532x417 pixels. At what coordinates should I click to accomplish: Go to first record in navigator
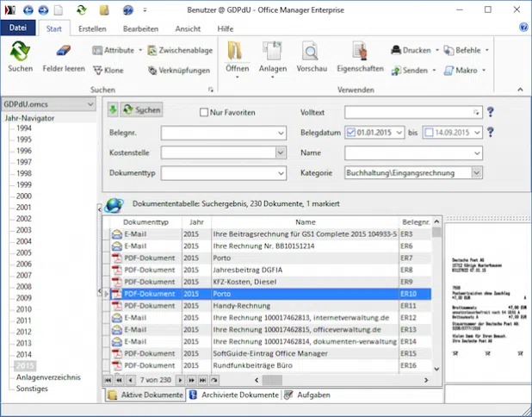tap(108, 380)
